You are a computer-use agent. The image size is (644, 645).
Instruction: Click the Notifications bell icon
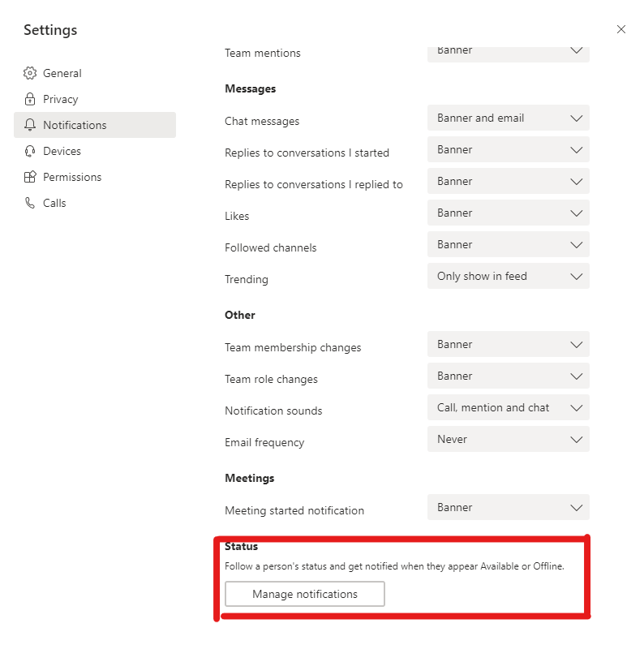(x=30, y=125)
